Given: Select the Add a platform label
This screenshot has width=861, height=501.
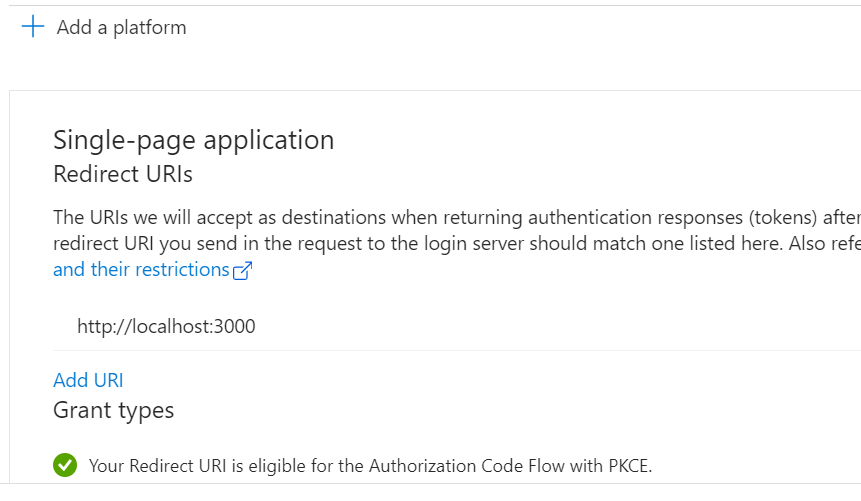Looking at the screenshot, I should coord(121,27).
